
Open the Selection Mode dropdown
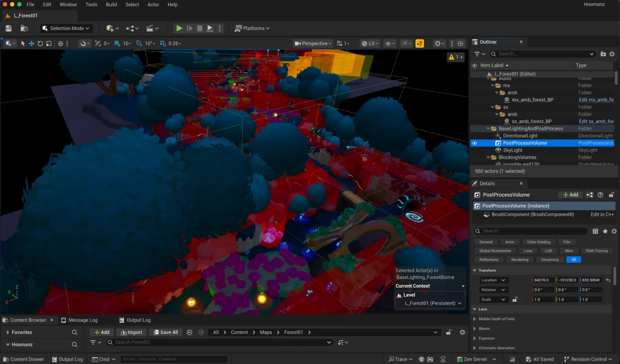(67, 28)
